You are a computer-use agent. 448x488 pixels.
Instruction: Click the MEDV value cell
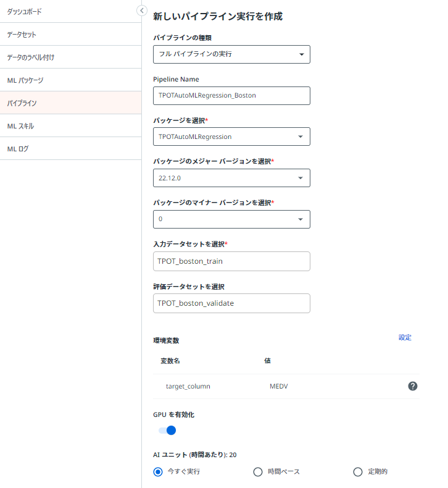pos(278,386)
